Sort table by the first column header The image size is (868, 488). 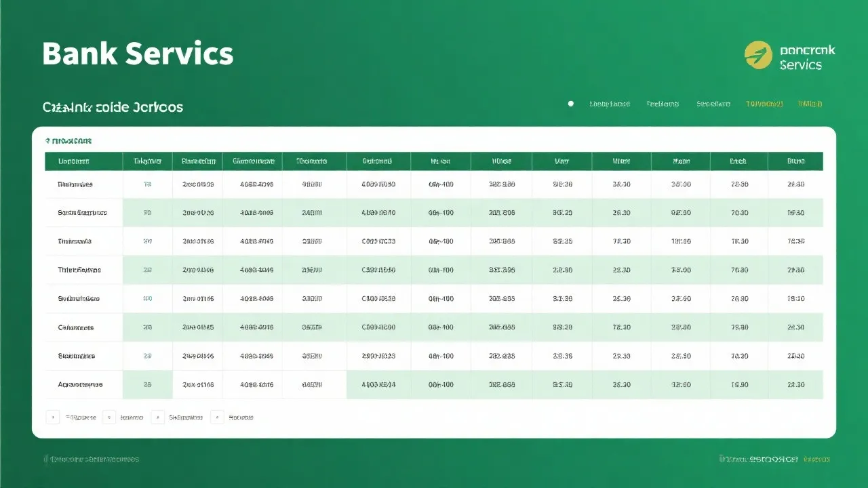click(74, 161)
